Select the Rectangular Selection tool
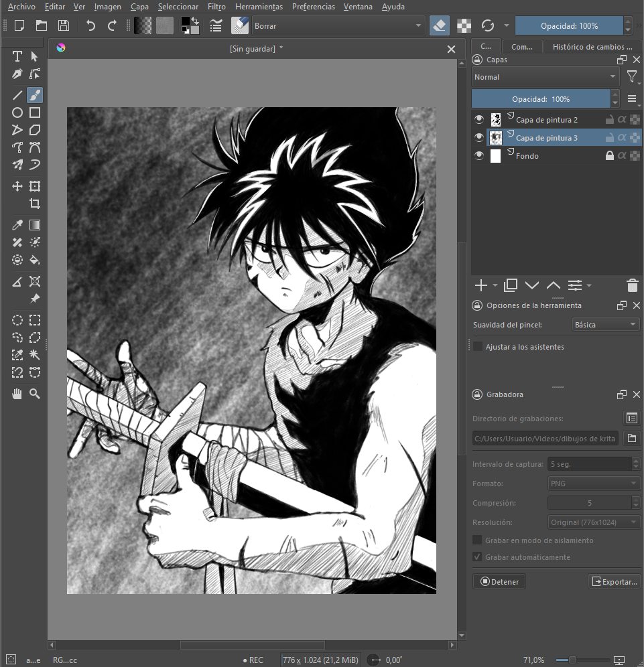 point(35,320)
